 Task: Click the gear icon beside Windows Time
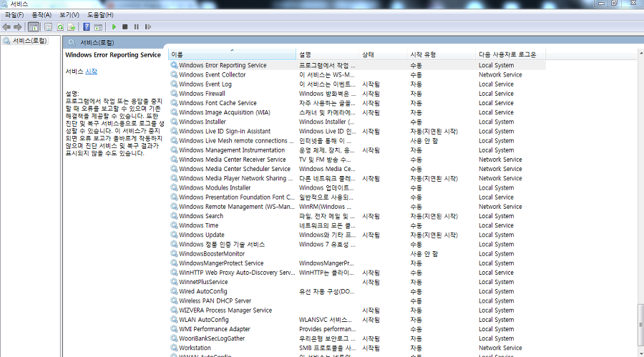pyautogui.click(x=174, y=225)
